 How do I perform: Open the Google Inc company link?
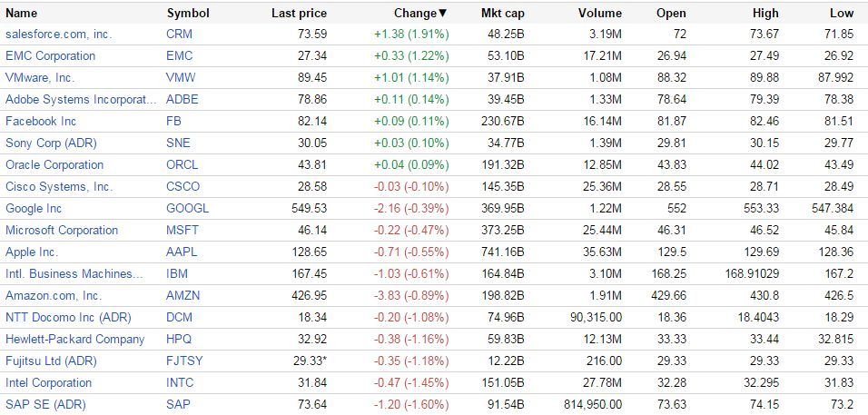pos(34,208)
